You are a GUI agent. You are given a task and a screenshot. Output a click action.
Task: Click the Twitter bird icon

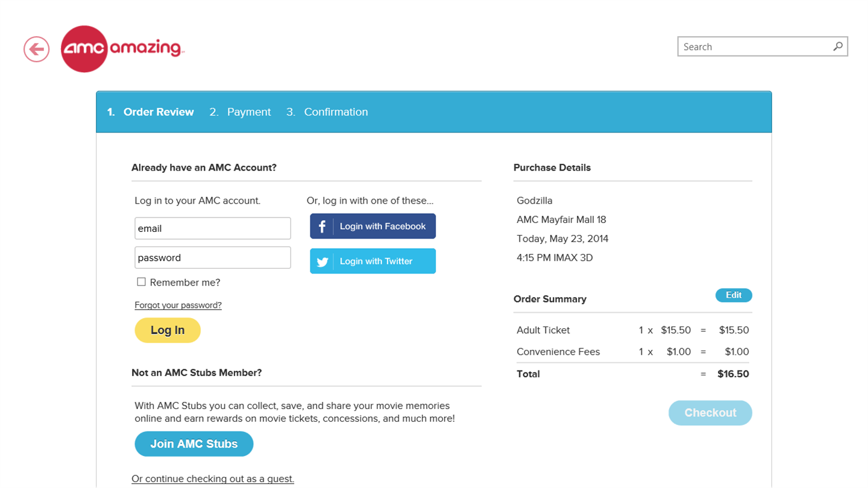click(x=322, y=261)
